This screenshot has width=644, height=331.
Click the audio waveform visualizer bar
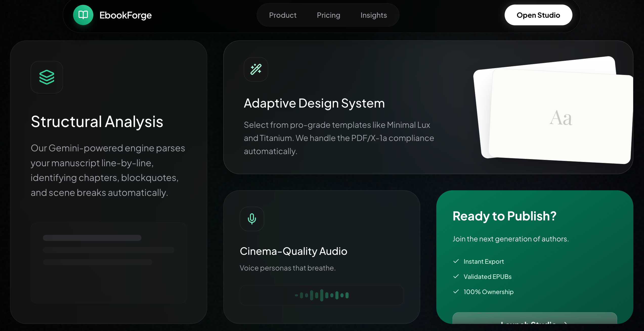321,295
